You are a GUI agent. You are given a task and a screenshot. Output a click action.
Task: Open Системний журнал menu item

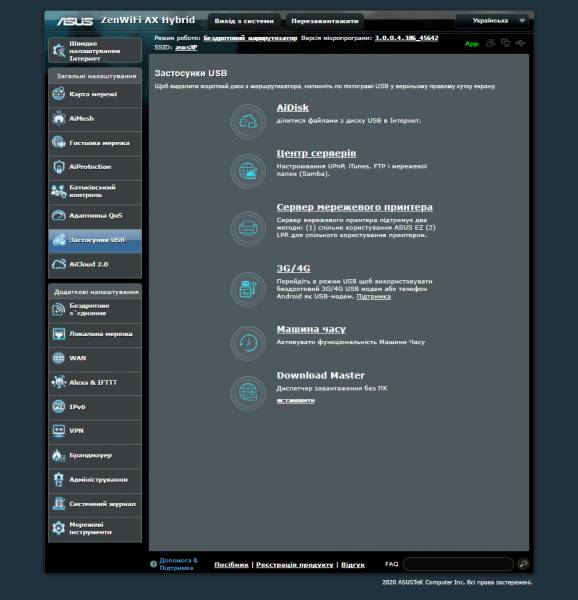[x=95, y=504]
